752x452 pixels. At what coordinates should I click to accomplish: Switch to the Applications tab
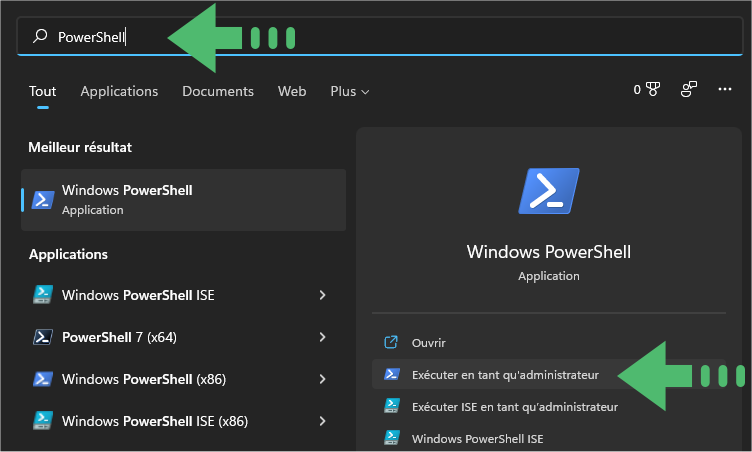(x=119, y=91)
